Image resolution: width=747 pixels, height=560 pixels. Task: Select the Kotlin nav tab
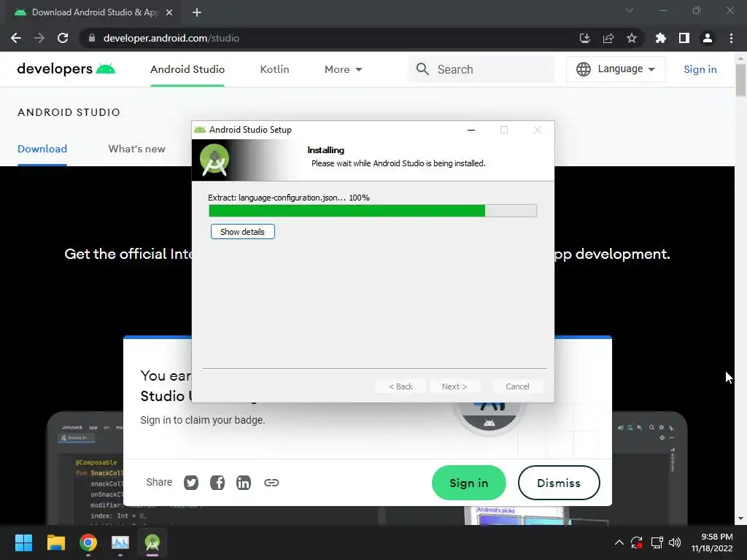point(274,69)
